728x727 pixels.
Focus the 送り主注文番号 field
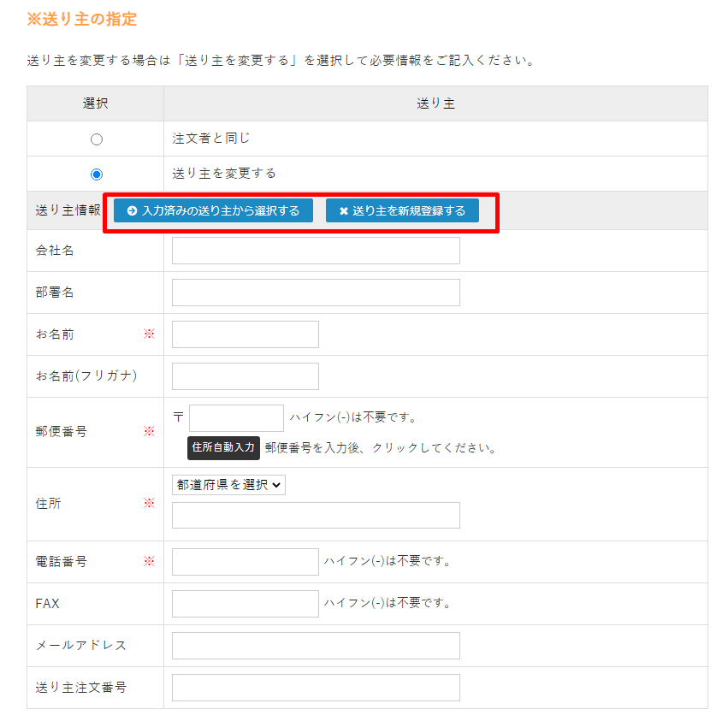pyautogui.click(x=316, y=688)
